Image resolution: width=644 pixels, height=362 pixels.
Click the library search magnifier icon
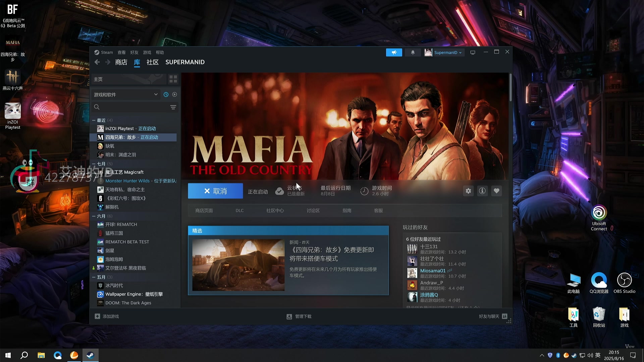click(x=97, y=107)
